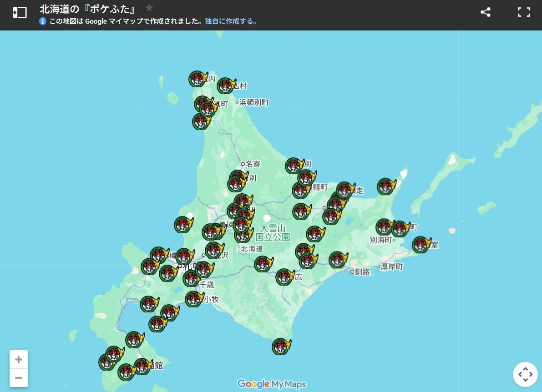The image size is (542, 392).
Task: Select the southernmost marker at Cape Erimo
Action: (280, 347)
